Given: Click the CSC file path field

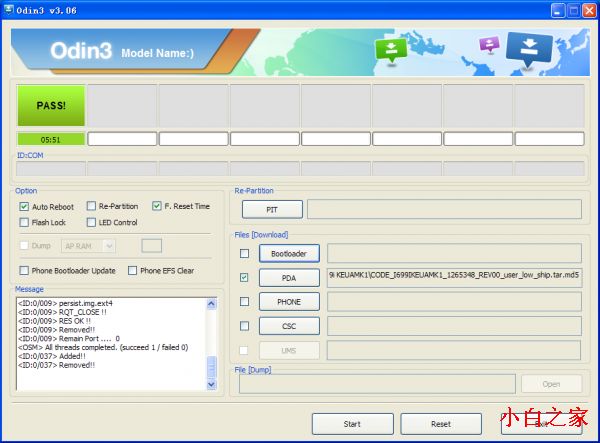Looking at the screenshot, I should coord(454,326).
